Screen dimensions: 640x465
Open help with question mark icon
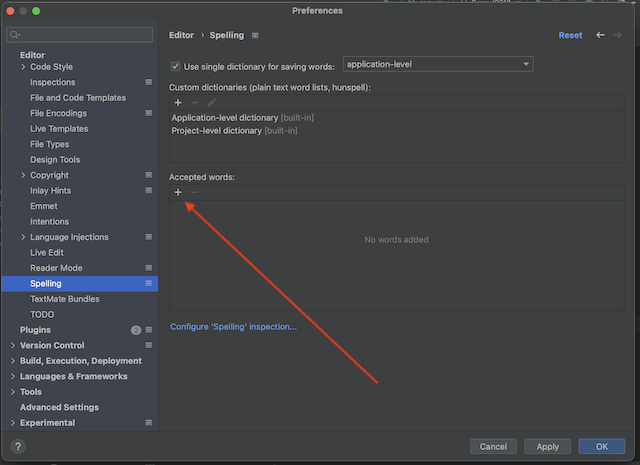[x=18, y=446]
